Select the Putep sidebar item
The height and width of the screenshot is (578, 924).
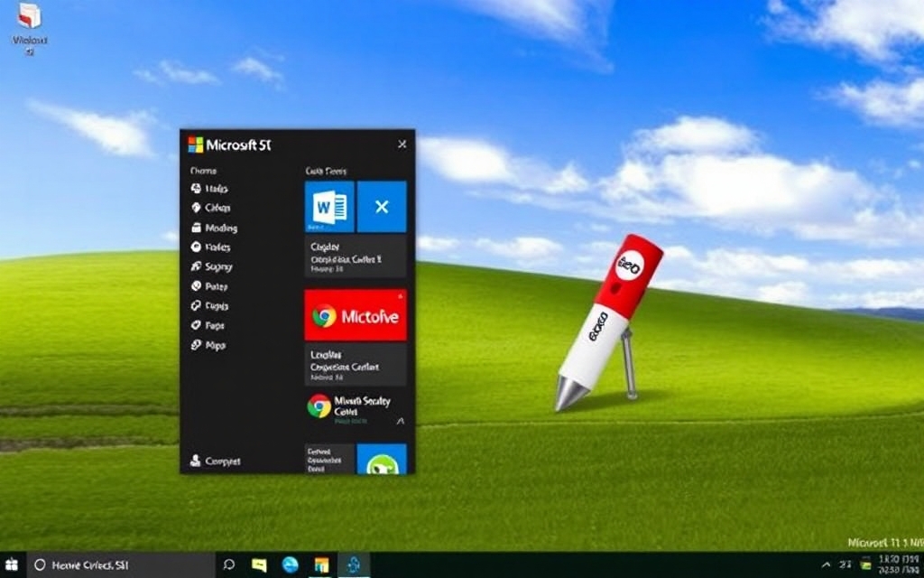[x=209, y=286]
